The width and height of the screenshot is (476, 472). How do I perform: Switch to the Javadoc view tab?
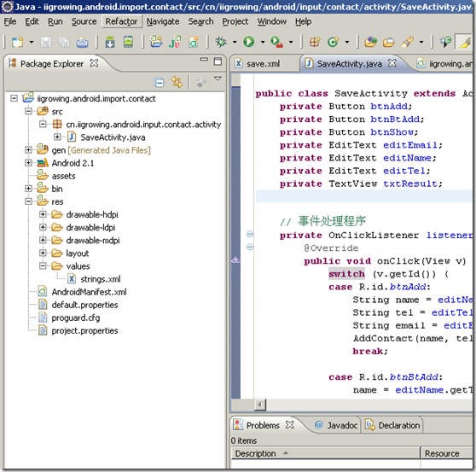336,425
